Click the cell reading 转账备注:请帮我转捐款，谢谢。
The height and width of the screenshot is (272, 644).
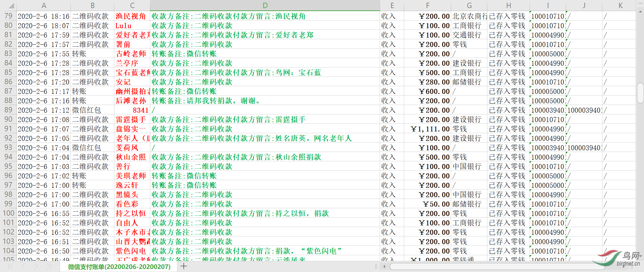pyautogui.click(x=265, y=101)
